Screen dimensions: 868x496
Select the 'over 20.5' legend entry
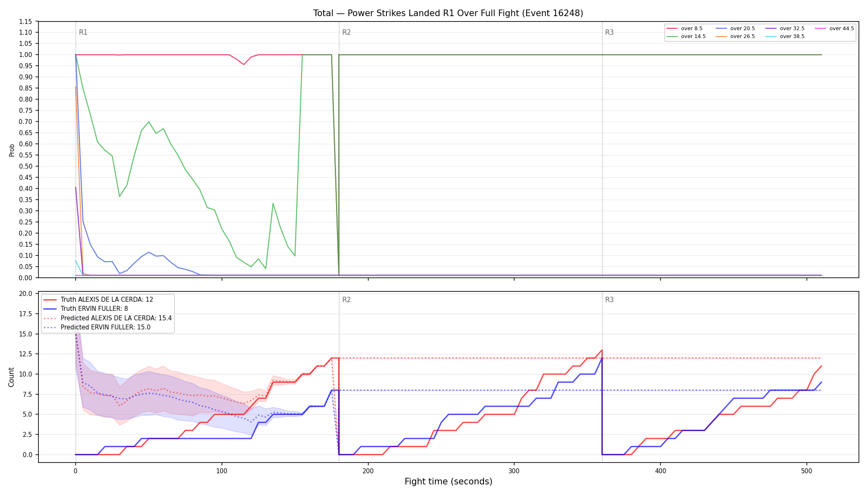pos(735,29)
